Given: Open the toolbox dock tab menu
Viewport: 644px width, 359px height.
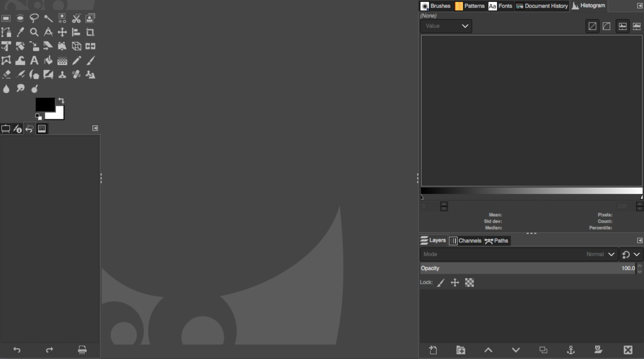Looking at the screenshot, I should pos(95,128).
